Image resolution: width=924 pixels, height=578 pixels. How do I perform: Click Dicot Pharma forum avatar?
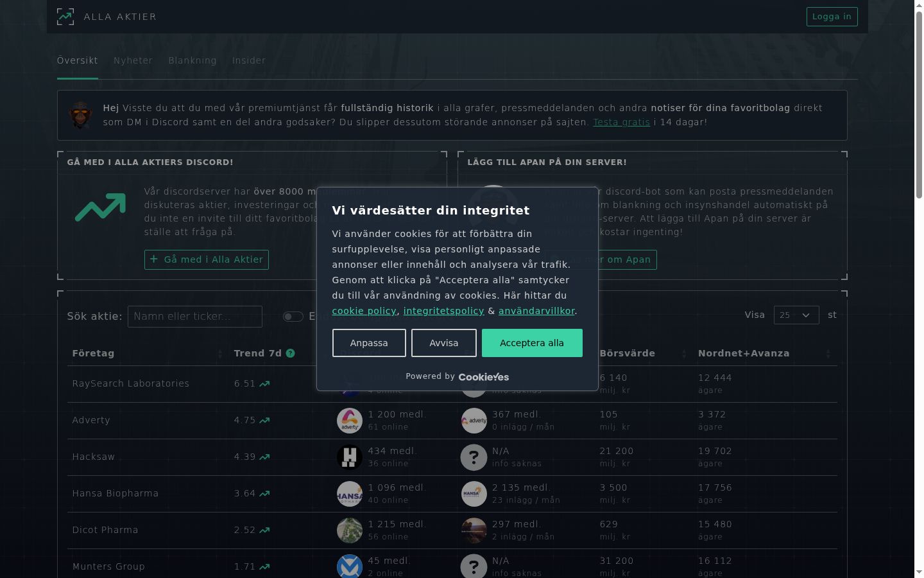pos(474,530)
